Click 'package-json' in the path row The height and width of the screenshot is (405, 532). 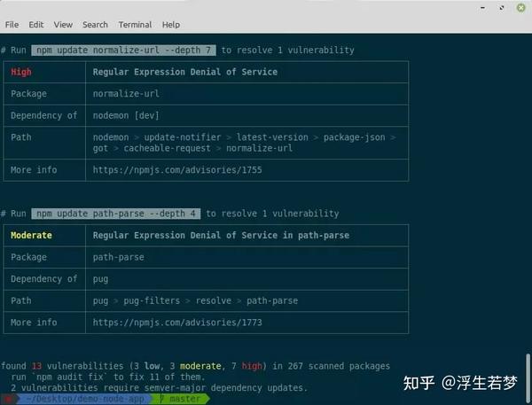354,137
